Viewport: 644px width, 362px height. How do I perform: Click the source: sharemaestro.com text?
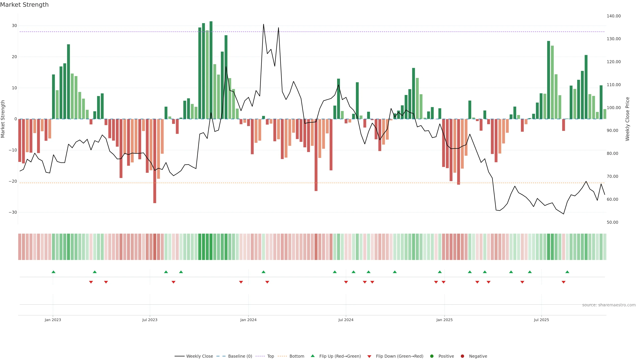tap(609, 305)
